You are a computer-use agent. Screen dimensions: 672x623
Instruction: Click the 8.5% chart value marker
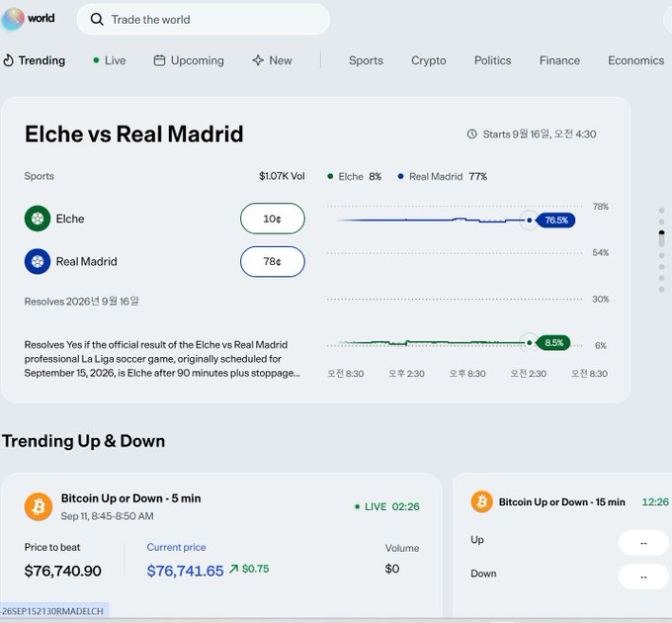pos(552,342)
